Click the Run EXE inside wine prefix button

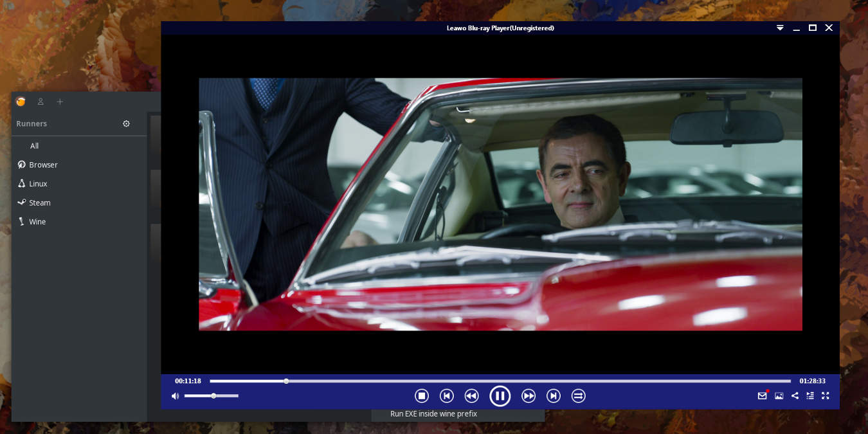point(433,413)
